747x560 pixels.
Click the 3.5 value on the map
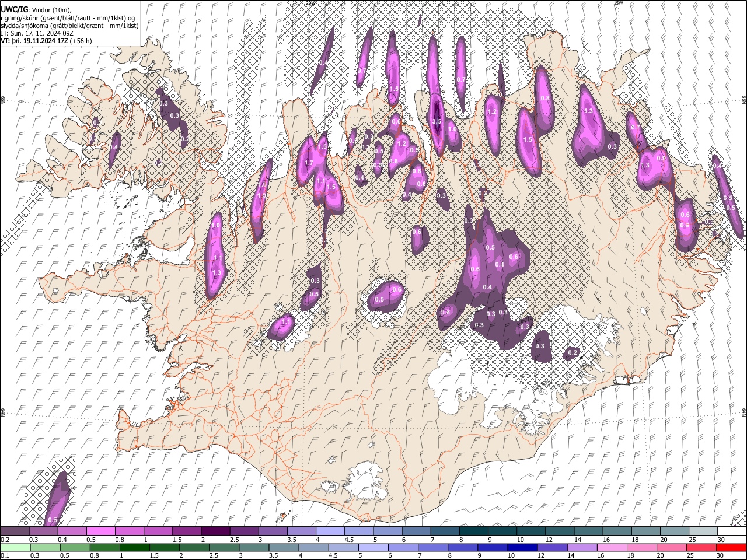(x=437, y=121)
